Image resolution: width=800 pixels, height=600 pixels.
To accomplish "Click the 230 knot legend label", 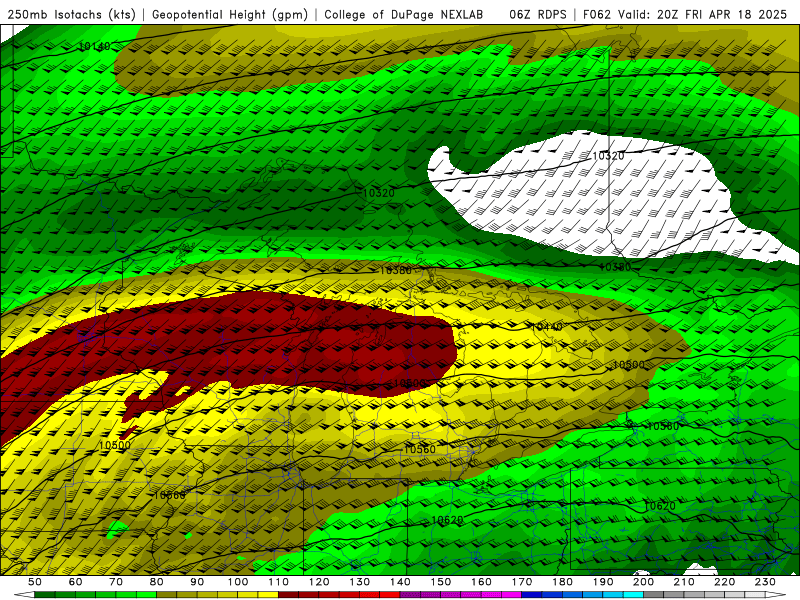I will [x=765, y=582].
